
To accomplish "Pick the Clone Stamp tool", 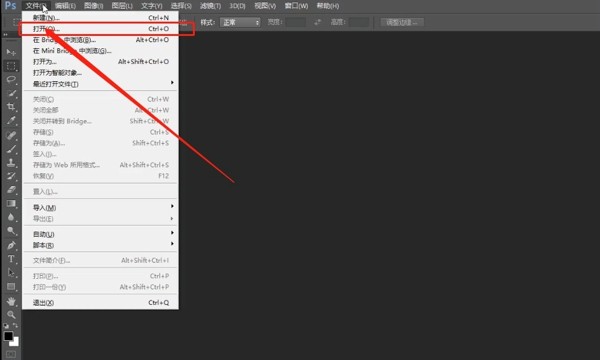I will tap(11, 162).
